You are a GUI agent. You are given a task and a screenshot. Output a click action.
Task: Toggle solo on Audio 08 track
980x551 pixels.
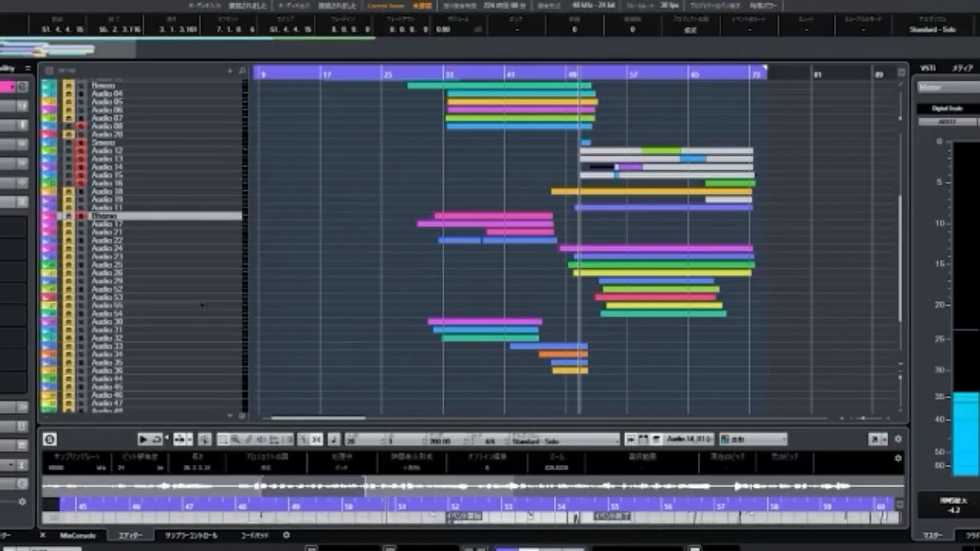[x=81, y=126]
